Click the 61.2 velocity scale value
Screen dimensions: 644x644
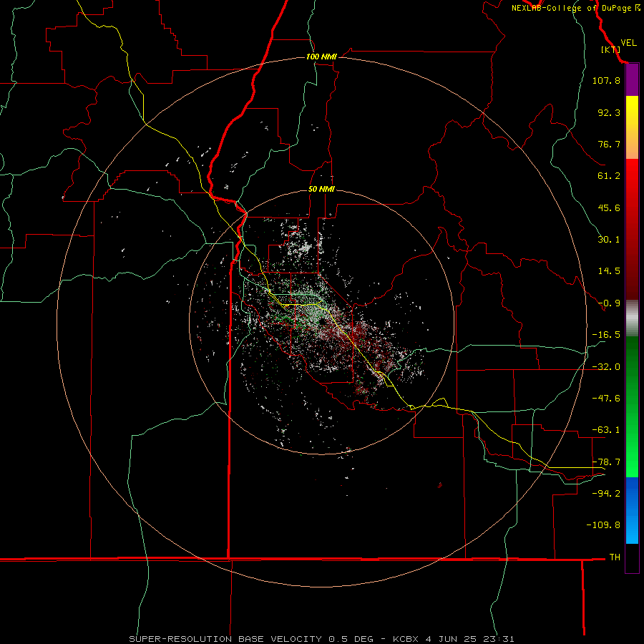[609, 176]
